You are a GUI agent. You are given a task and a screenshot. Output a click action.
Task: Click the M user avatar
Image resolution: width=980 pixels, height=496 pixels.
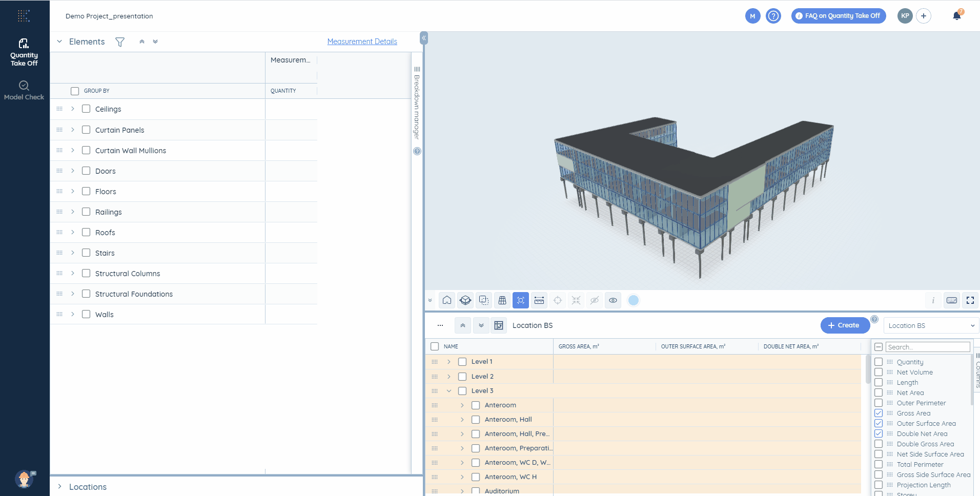[752, 16]
